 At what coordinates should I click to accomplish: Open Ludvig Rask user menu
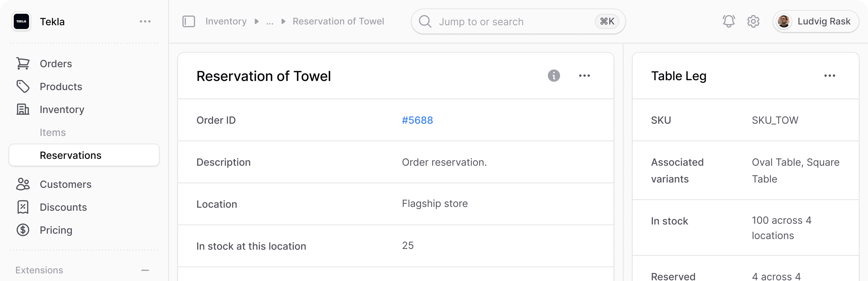pyautogui.click(x=815, y=21)
